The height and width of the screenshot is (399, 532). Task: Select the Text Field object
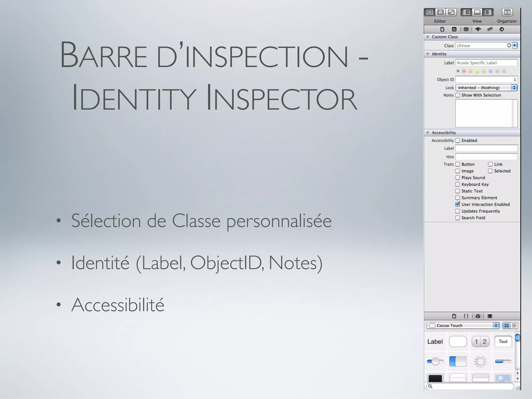click(x=503, y=342)
